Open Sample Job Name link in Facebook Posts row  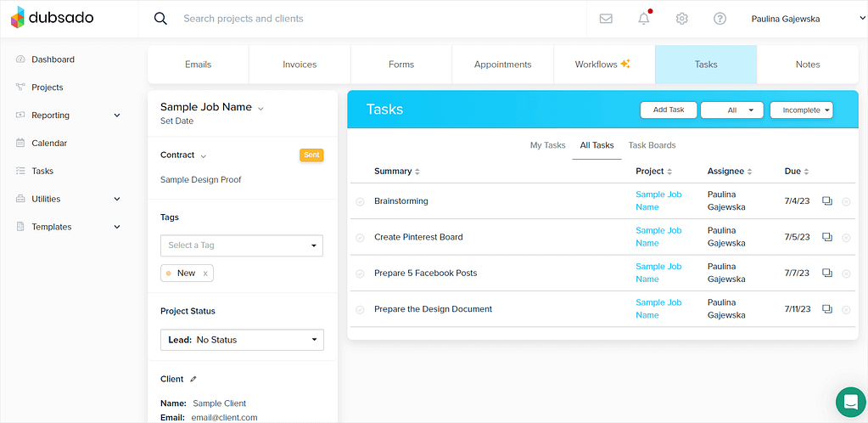coord(658,273)
